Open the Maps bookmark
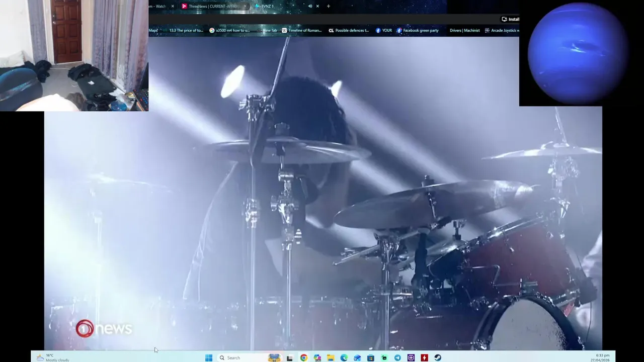The image size is (644, 362). click(x=153, y=30)
